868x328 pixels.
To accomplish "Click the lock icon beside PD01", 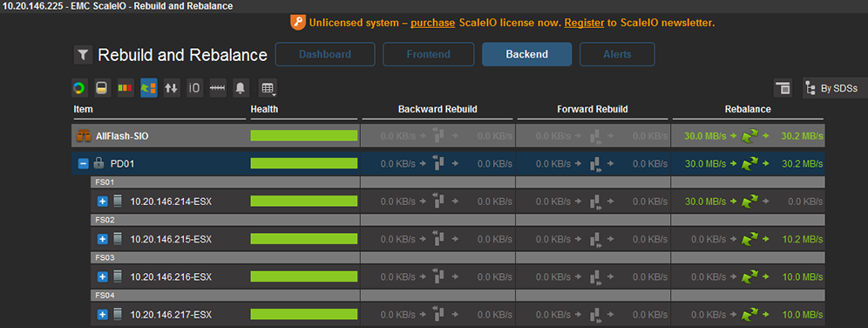I will pyautogui.click(x=98, y=163).
